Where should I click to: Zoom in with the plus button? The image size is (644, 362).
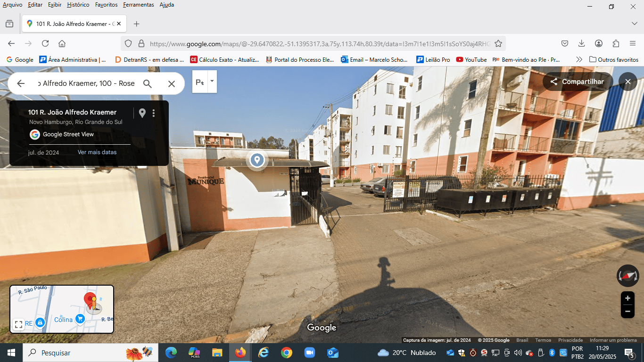(627, 298)
